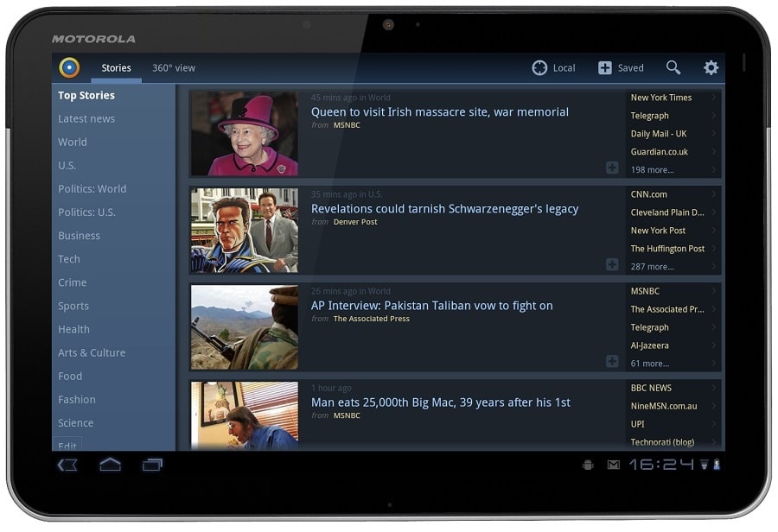This screenshot has width=778, height=532.
Task: Open the Tech category in sidebar
Action: point(69,259)
